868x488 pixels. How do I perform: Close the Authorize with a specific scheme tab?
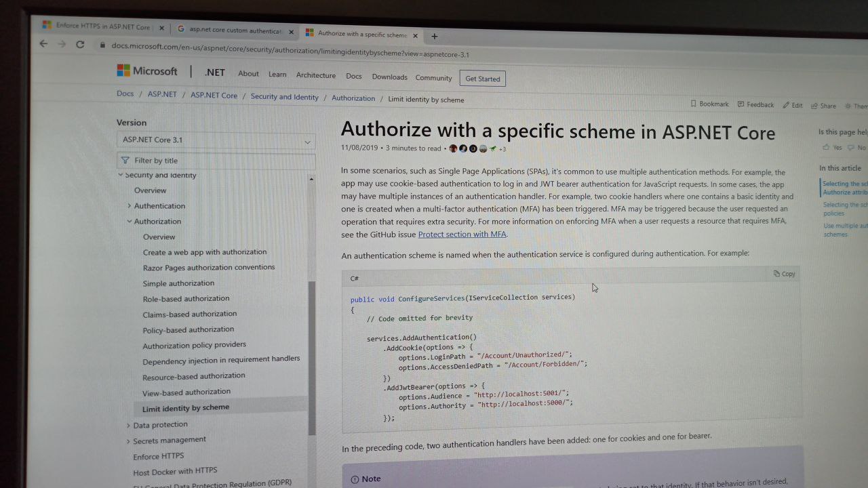coord(416,35)
